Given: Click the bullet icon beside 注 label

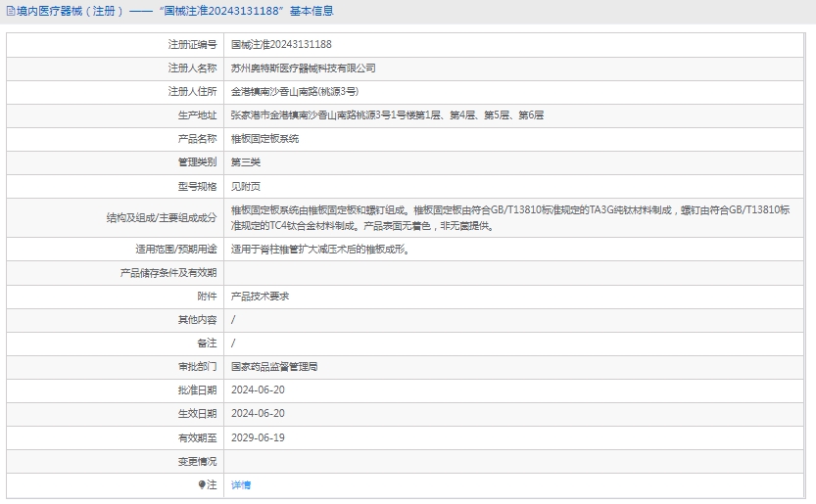Looking at the screenshot, I should click(x=203, y=485).
